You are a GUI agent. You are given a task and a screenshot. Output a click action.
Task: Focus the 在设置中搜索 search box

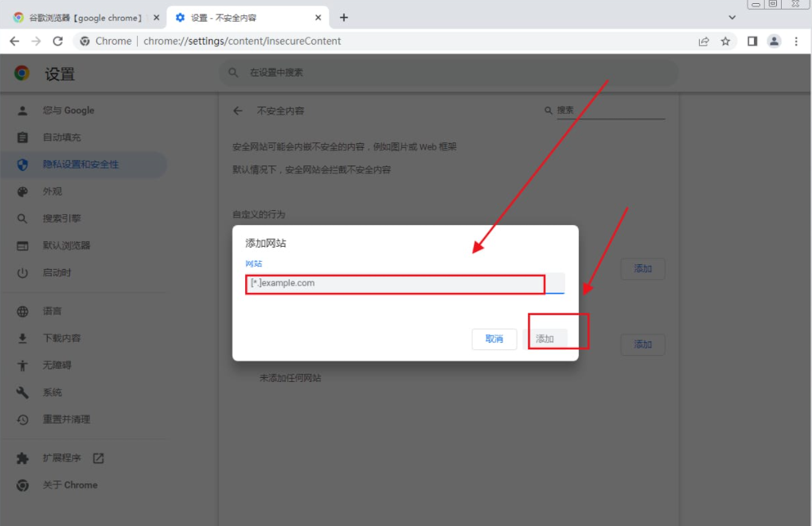449,72
